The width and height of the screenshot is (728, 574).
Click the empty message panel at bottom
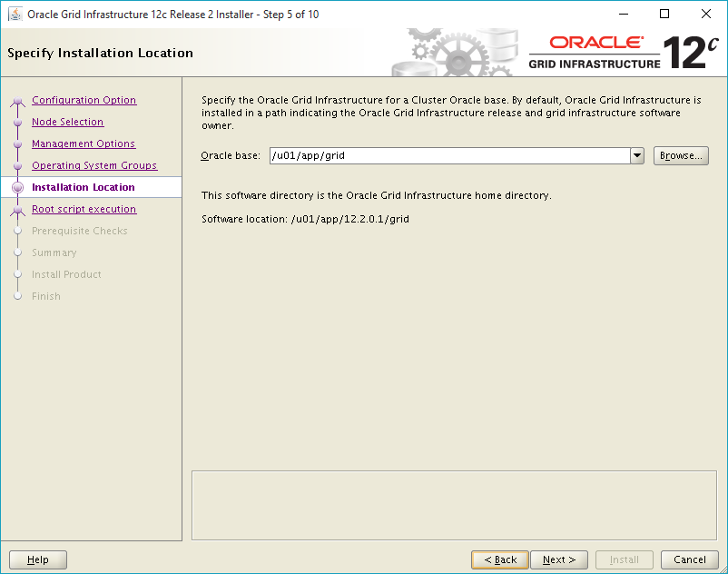(x=454, y=505)
